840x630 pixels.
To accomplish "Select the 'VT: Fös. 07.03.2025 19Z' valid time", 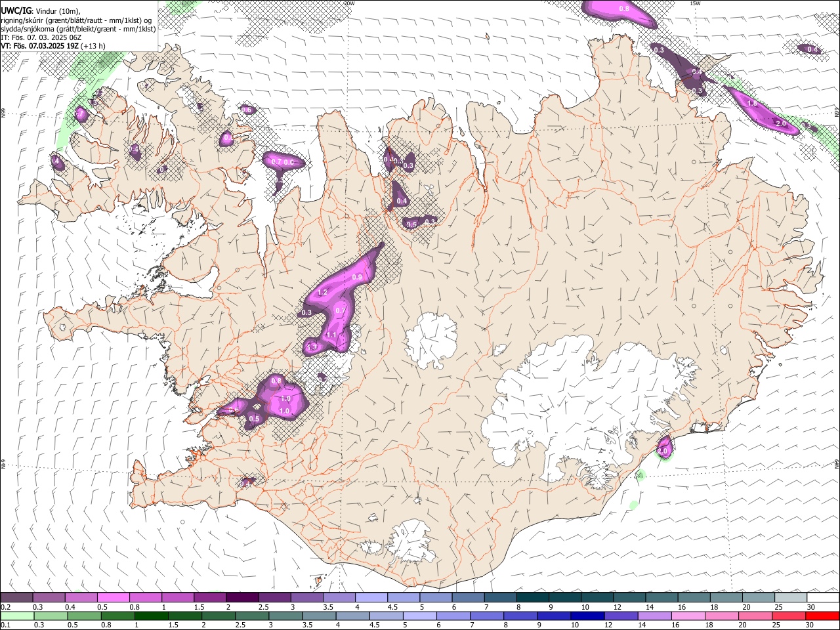I will tap(40, 46).
